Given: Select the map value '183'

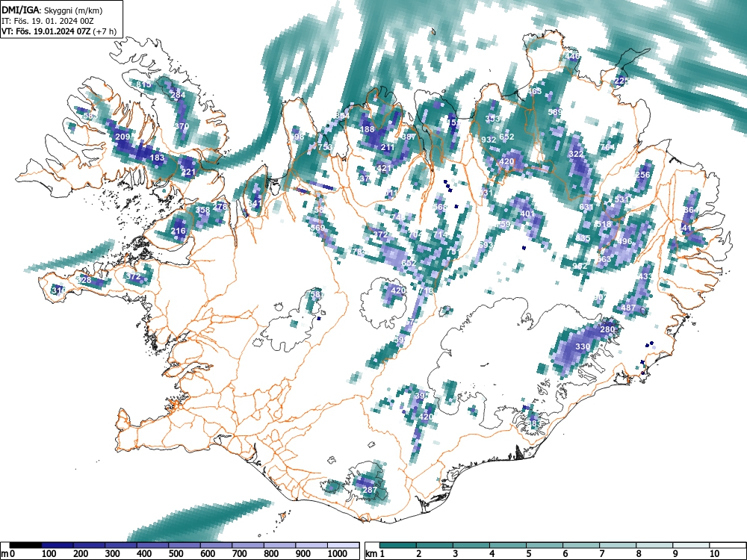Looking at the screenshot, I should (x=157, y=158).
